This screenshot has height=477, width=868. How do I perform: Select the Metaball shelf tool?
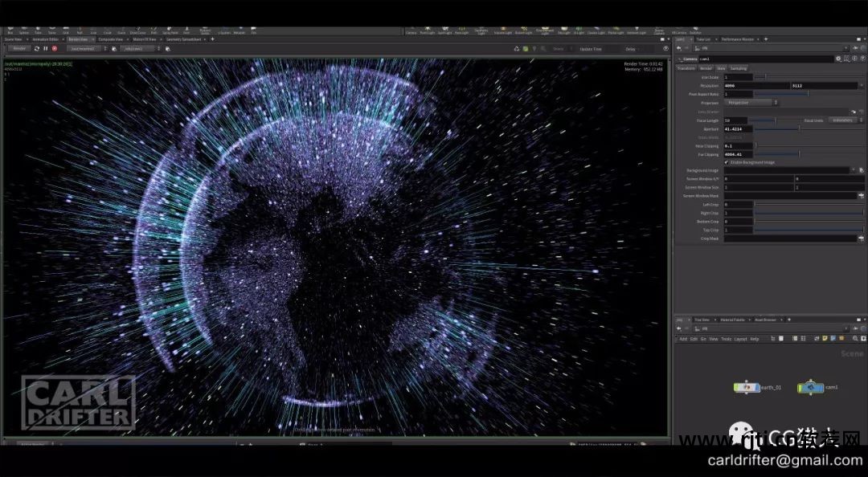pyautogui.click(x=240, y=31)
